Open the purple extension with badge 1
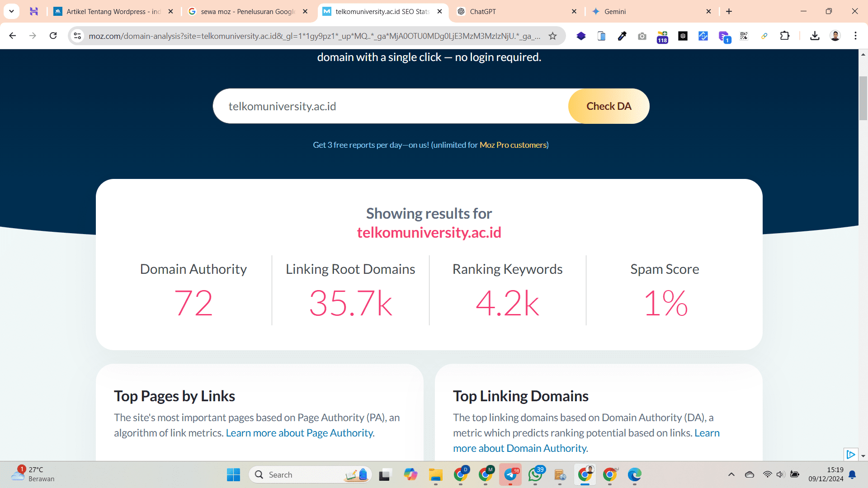The width and height of the screenshot is (868, 488). click(724, 37)
